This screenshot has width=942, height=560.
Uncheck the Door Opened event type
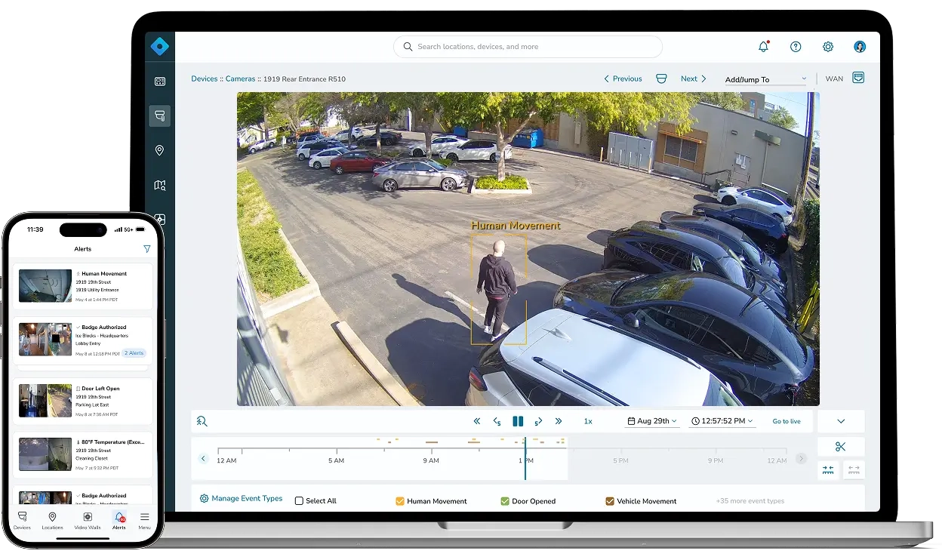pyautogui.click(x=505, y=501)
